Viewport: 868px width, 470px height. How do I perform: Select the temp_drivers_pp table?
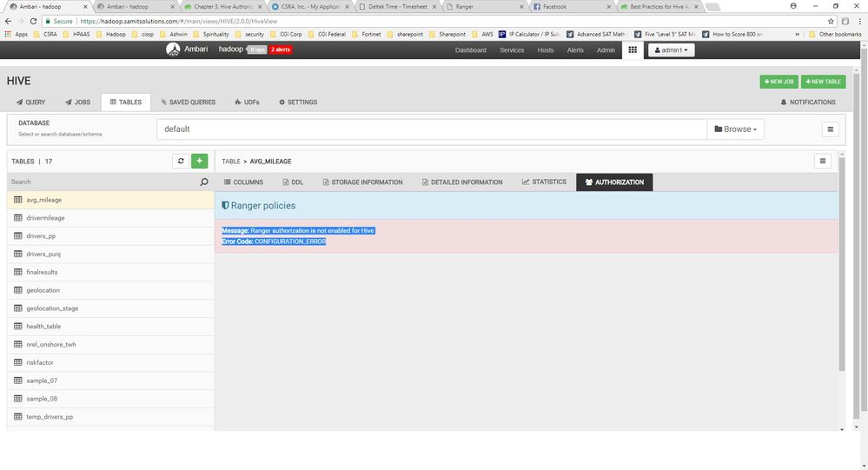(110, 417)
